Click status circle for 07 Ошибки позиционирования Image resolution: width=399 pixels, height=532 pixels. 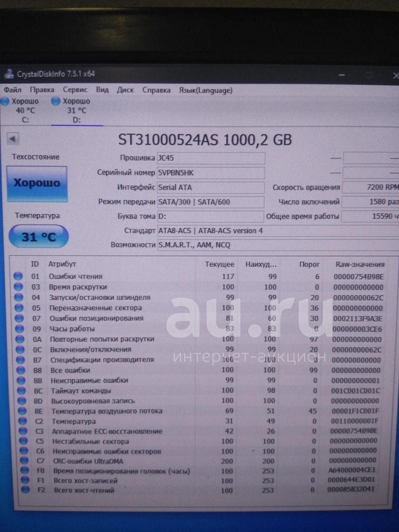[19, 318]
